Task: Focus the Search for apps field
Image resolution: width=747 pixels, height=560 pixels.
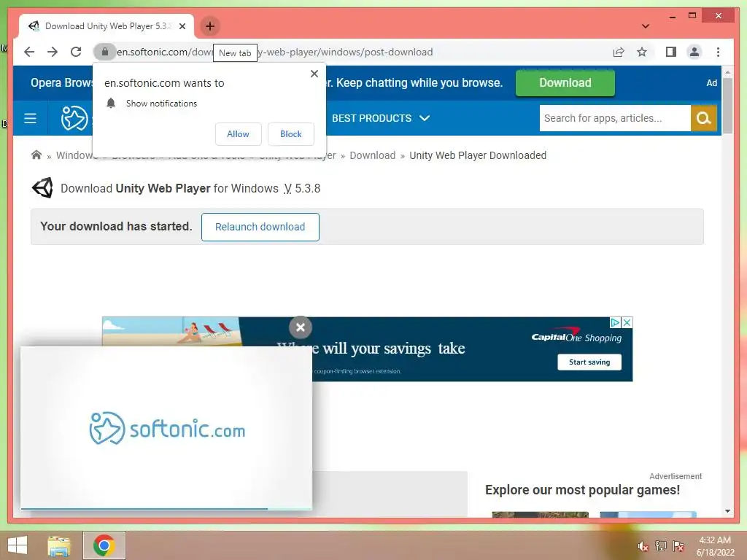Action: coord(614,118)
